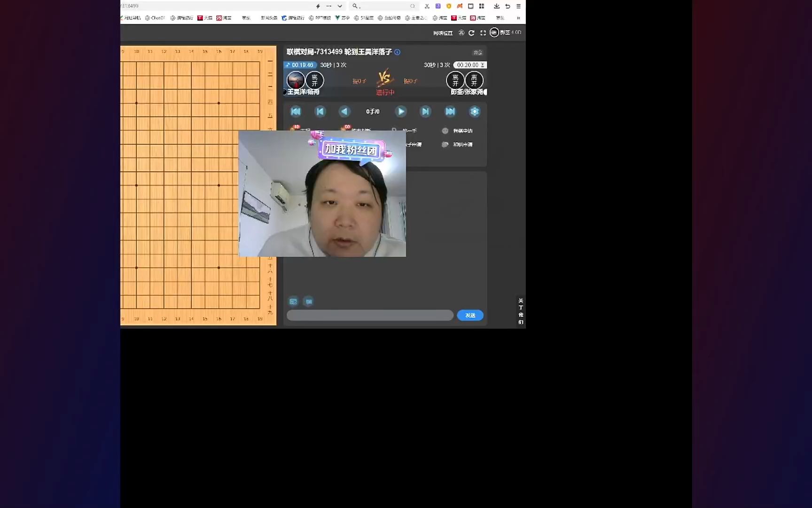
Task: Click the black side timer showing 00:19:46
Action: coord(301,65)
